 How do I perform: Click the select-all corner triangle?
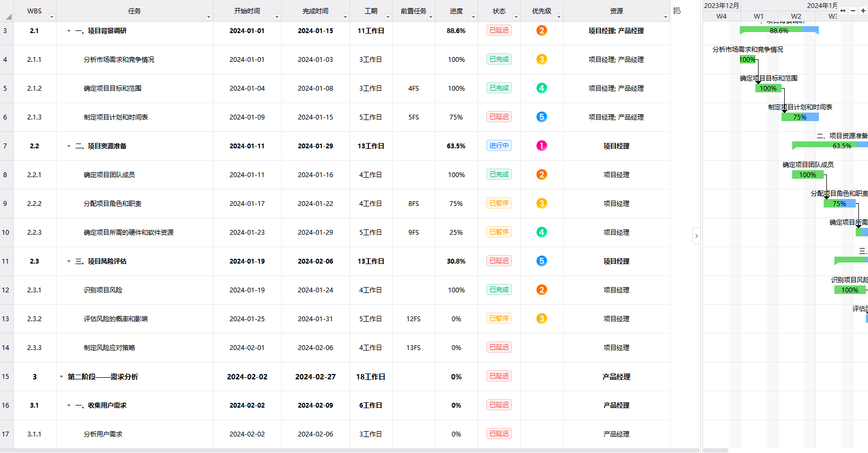click(8, 17)
